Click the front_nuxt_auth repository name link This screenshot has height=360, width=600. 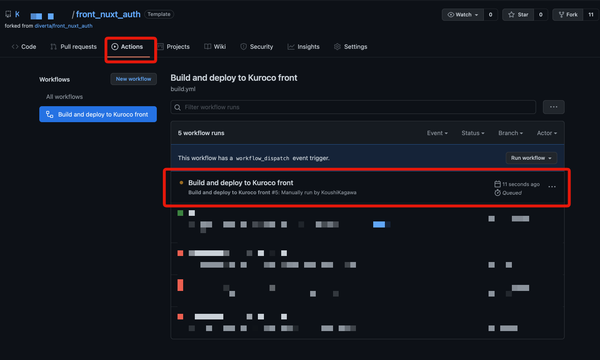(108, 14)
